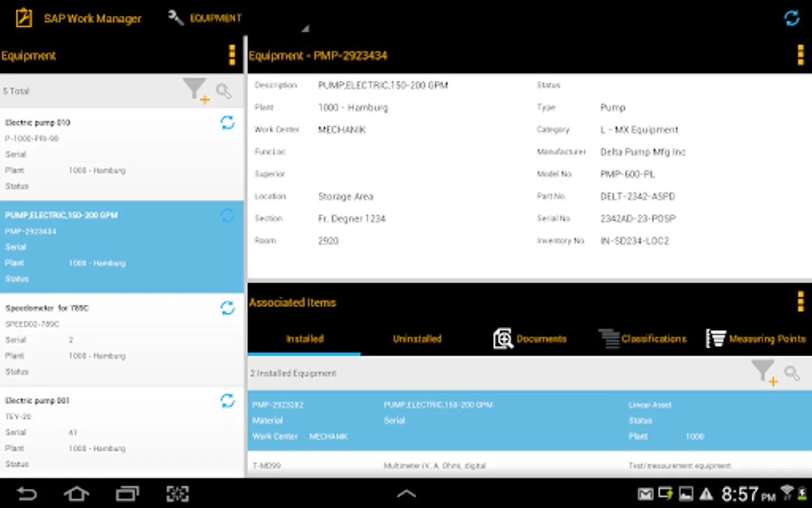The width and height of the screenshot is (812, 508).
Task: Switch to the Installed tab
Action: 304,339
